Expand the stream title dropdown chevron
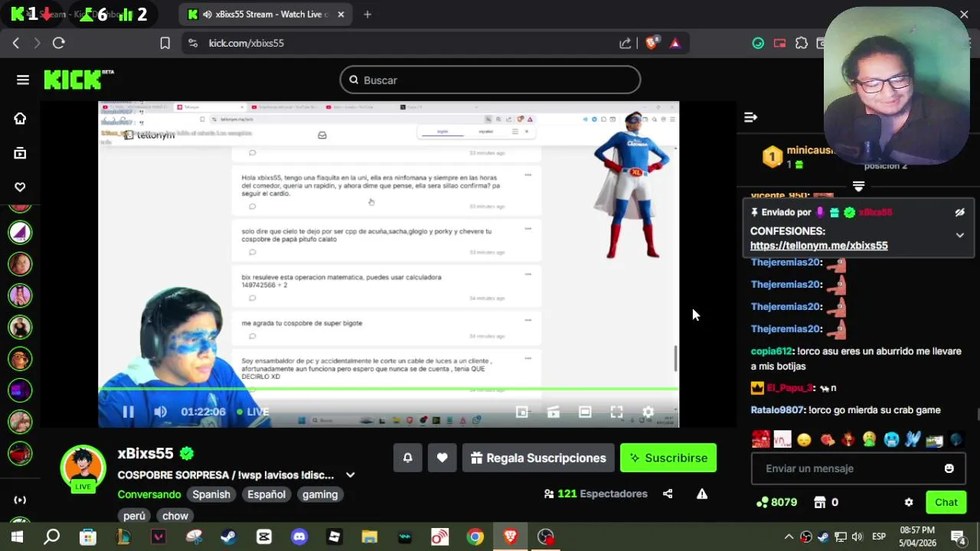 pos(350,475)
